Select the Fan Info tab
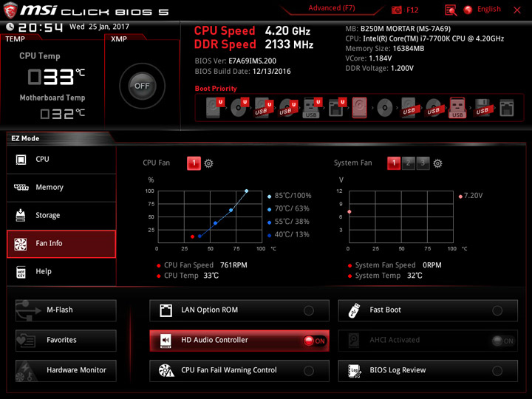The image size is (532, 399). coord(61,244)
